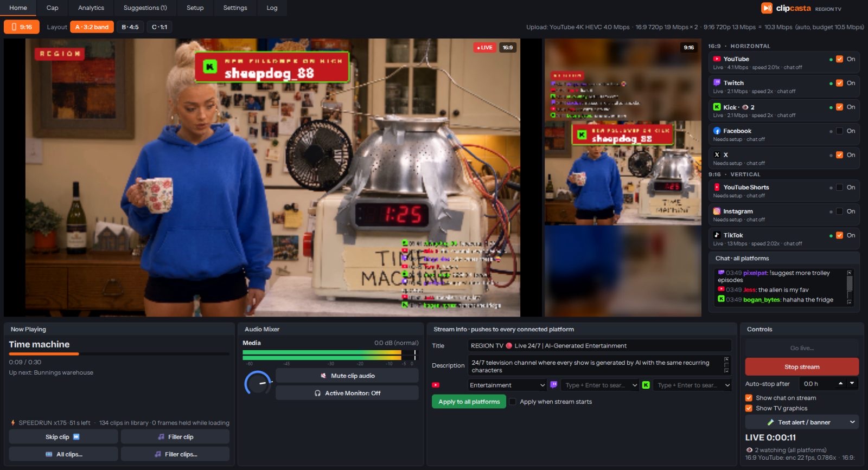Screen dimensions: 868x470
Task: Open the Entertainment category dropdown
Action: (507, 385)
